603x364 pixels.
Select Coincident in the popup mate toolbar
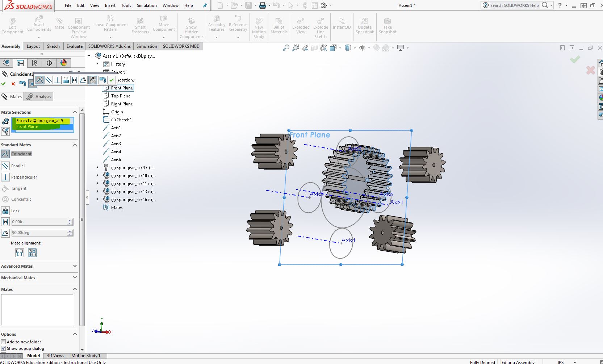40,80
